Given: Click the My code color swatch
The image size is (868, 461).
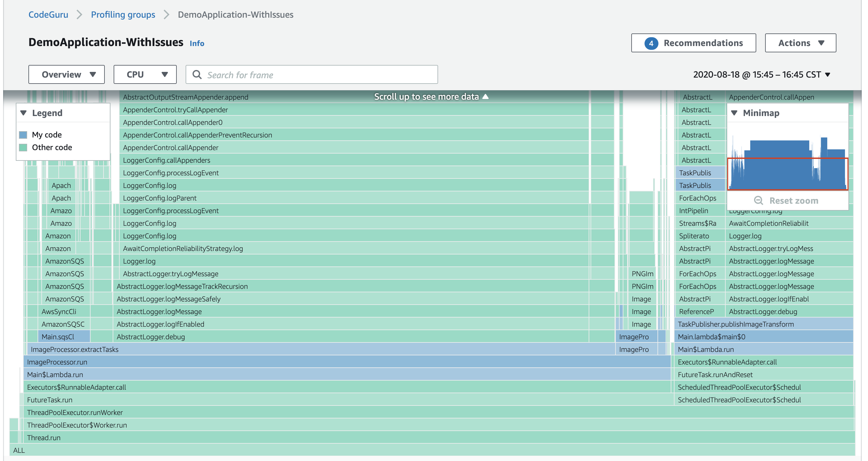Looking at the screenshot, I should pyautogui.click(x=23, y=135).
